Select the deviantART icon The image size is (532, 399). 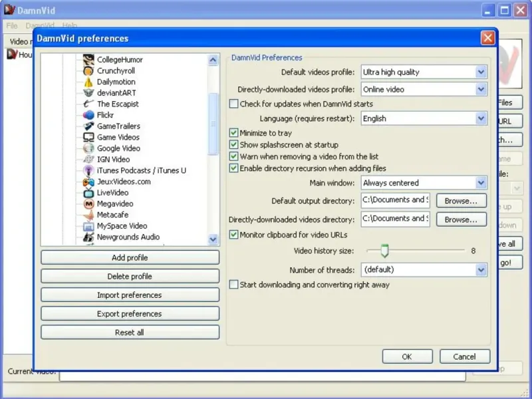(x=88, y=93)
